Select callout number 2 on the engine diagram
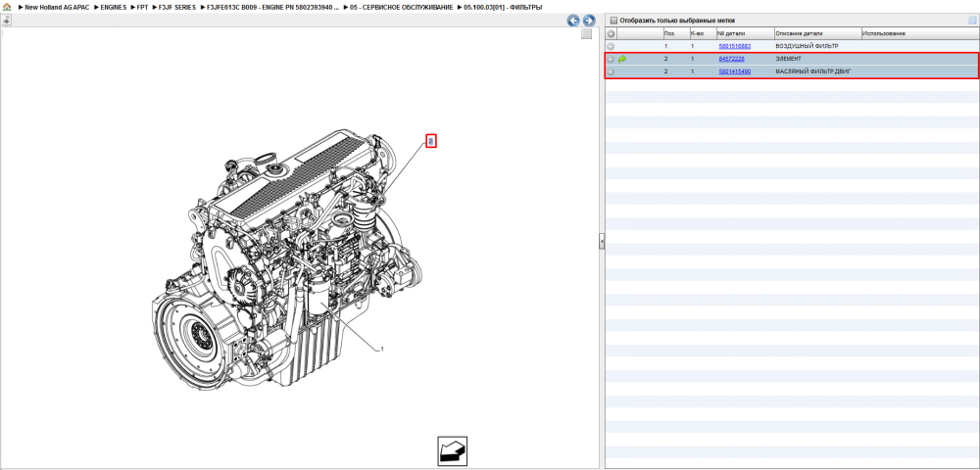This screenshot has height=470, width=980. [x=430, y=141]
